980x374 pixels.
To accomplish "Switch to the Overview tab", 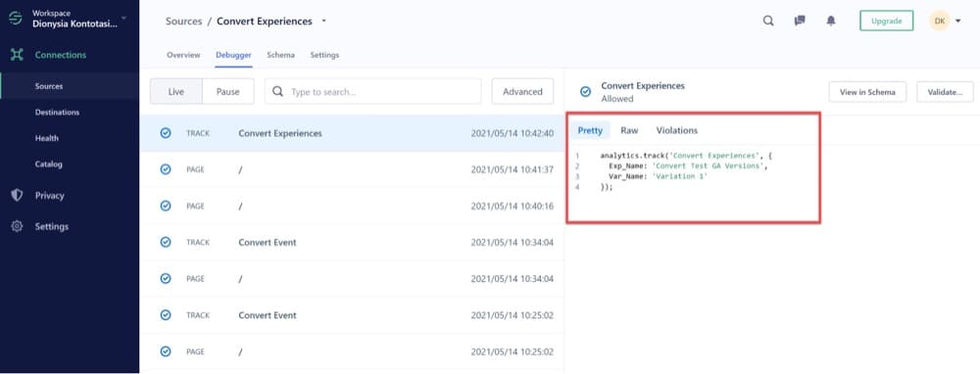I will [184, 55].
